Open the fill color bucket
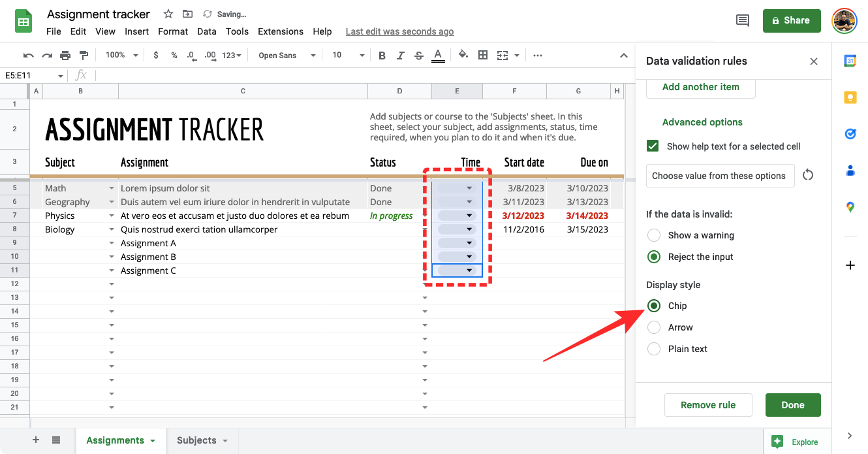 (463, 56)
